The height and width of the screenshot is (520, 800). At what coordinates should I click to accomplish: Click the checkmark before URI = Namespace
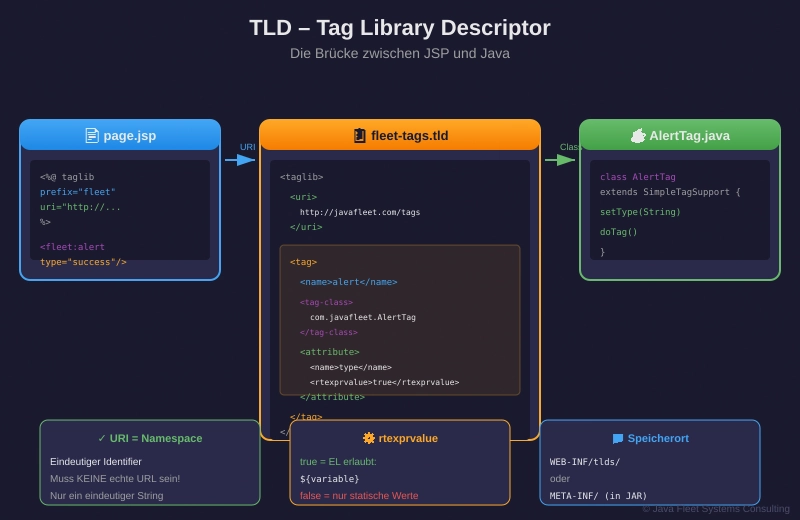click(102, 438)
